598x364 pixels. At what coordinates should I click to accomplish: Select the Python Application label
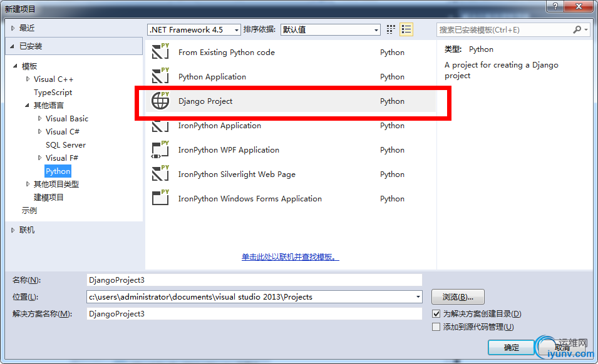(212, 76)
